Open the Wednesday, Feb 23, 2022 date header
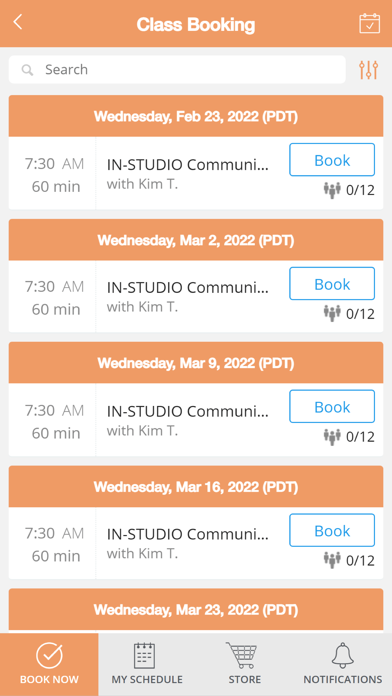This screenshot has width=392, height=696. (196, 116)
